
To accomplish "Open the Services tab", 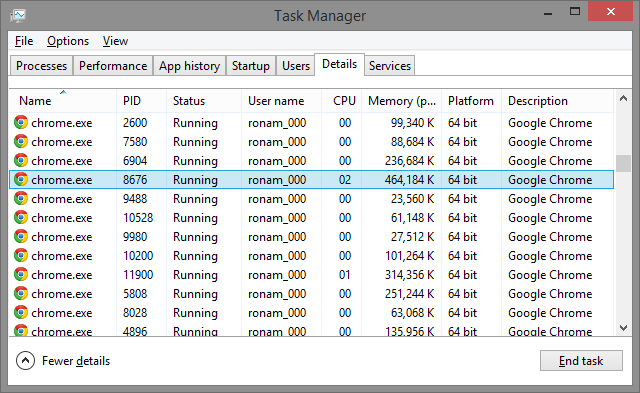I will click(390, 66).
